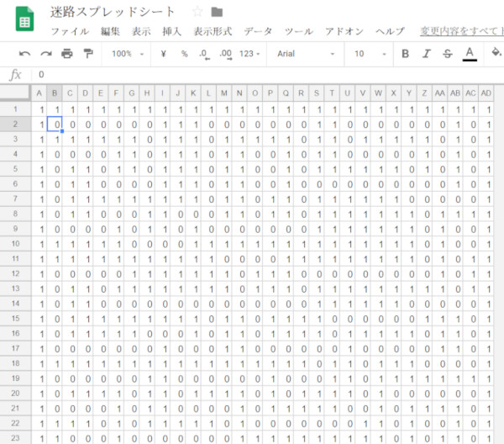Select cell AC2

pyautogui.click(x=470, y=124)
